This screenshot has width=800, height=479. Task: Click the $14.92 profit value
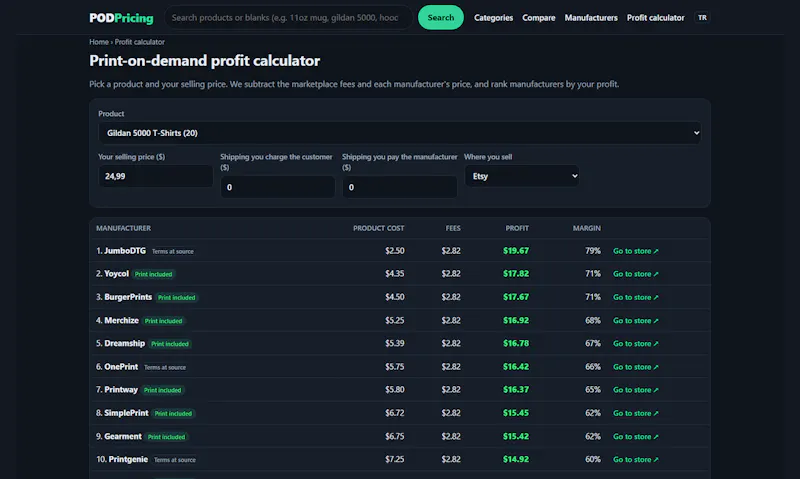click(x=516, y=460)
